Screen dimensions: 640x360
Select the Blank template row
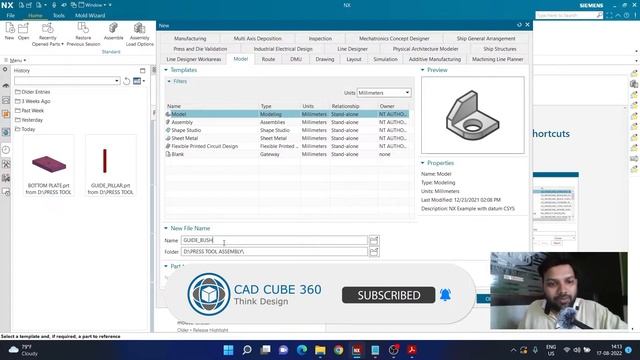pos(287,154)
